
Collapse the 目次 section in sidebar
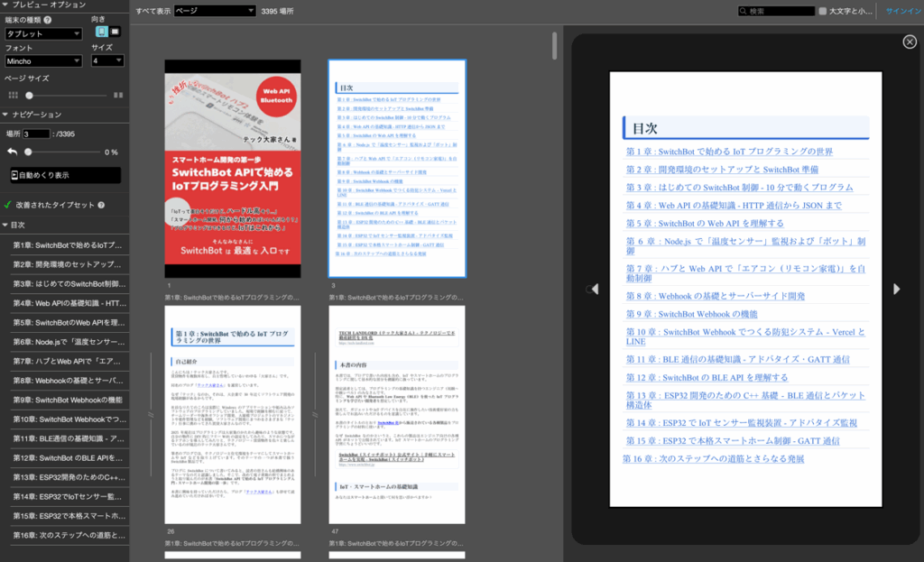point(5,225)
